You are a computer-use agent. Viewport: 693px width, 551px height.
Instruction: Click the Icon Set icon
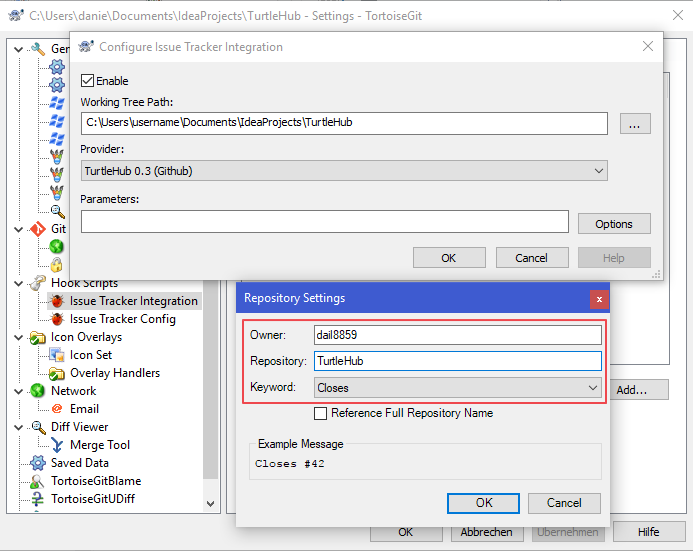coord(57,355)
